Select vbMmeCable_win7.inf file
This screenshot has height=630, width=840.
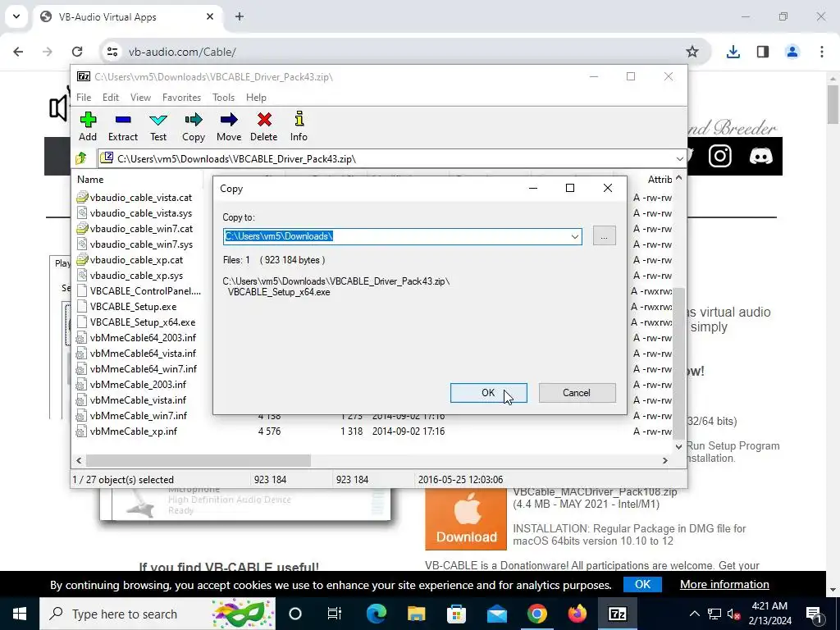click(139, 415)
